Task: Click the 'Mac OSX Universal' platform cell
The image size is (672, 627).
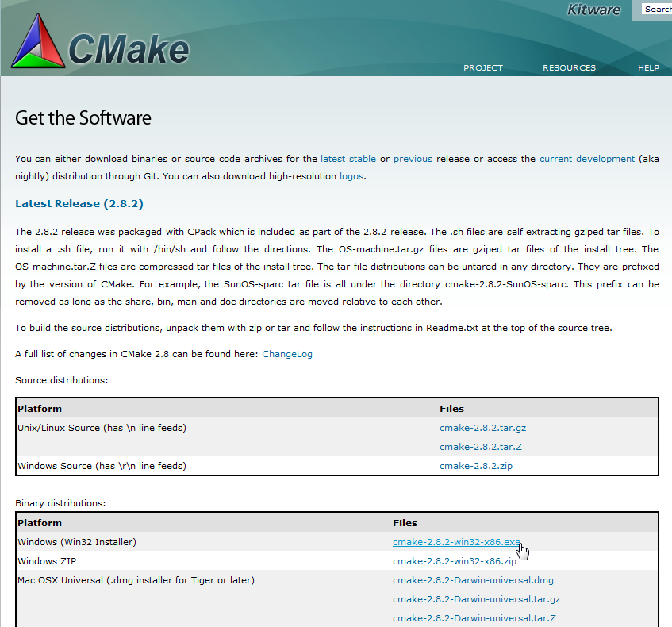Action: (136, 580)
